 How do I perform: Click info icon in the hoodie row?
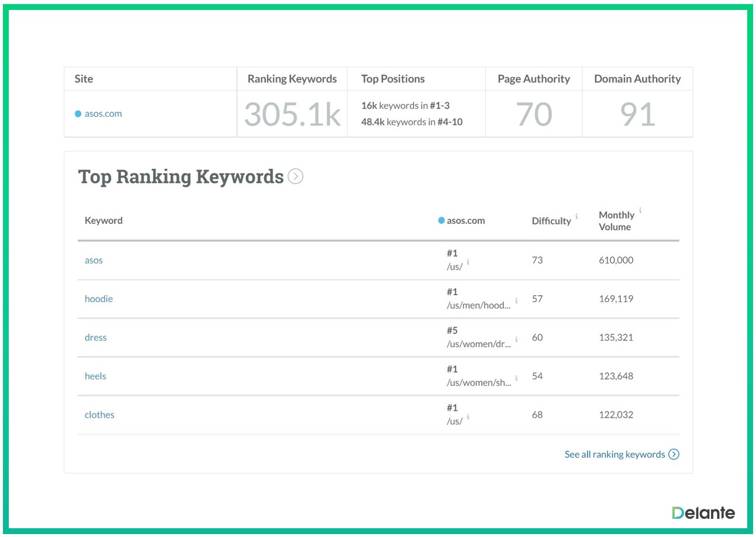[516, 301]
